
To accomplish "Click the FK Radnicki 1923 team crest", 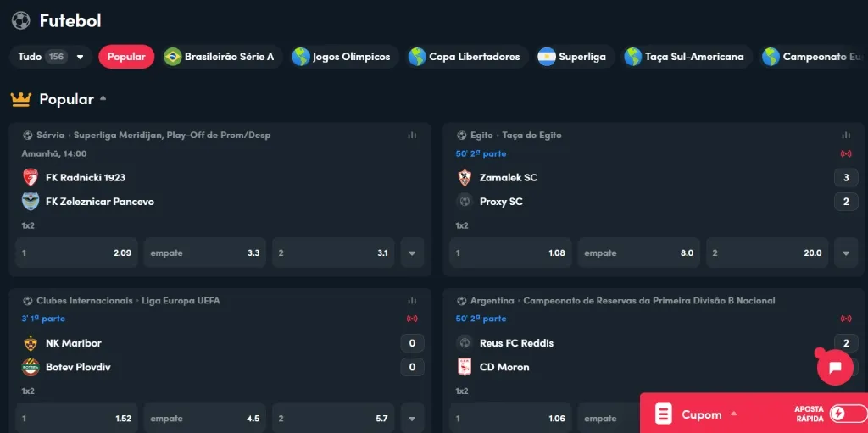I will [31, 177].
